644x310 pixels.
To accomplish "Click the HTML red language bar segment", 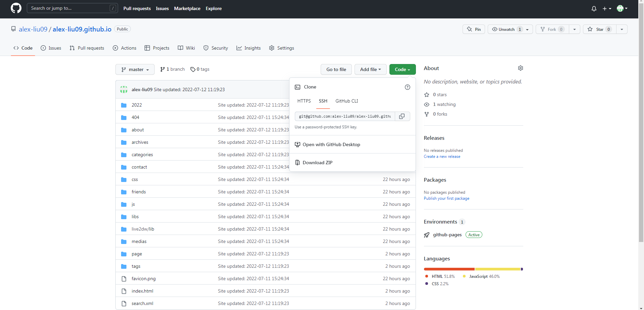I will click(x=449, y=269).
